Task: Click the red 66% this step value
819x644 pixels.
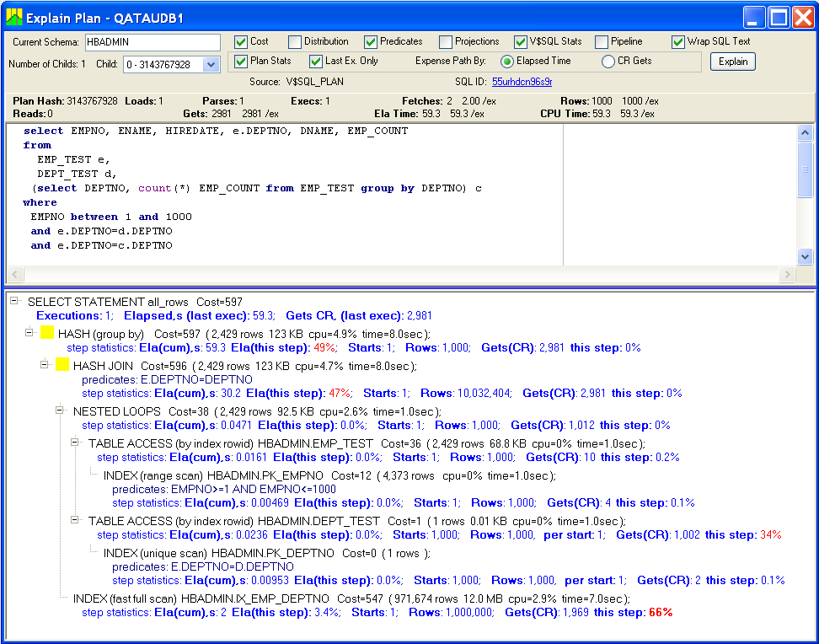Action: click(661, 612)
